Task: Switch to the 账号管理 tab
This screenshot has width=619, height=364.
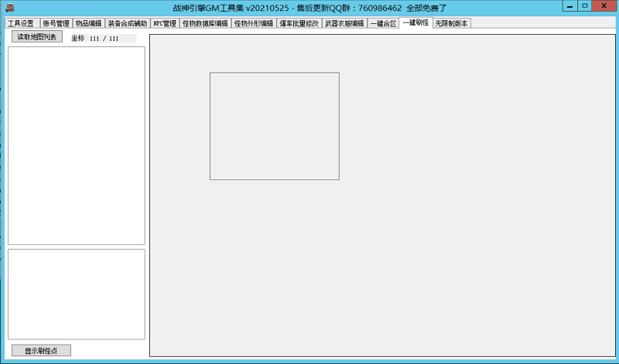Action: [x=56, y=23]
